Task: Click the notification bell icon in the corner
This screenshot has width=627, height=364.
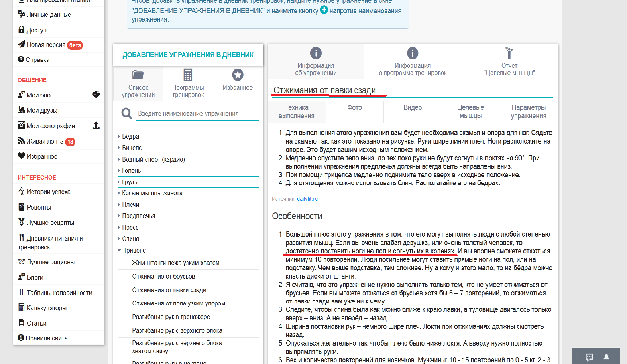Action: pos(607,357)
